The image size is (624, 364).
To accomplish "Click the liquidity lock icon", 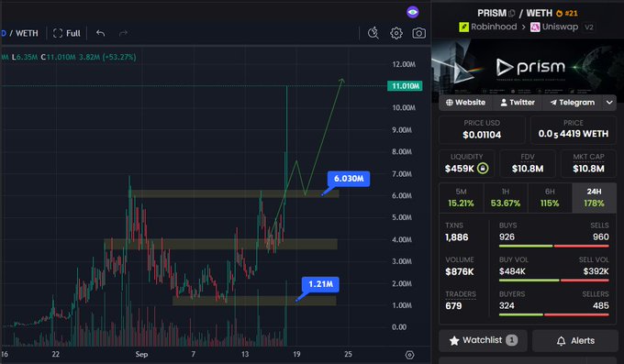I will tap(483, 169).
